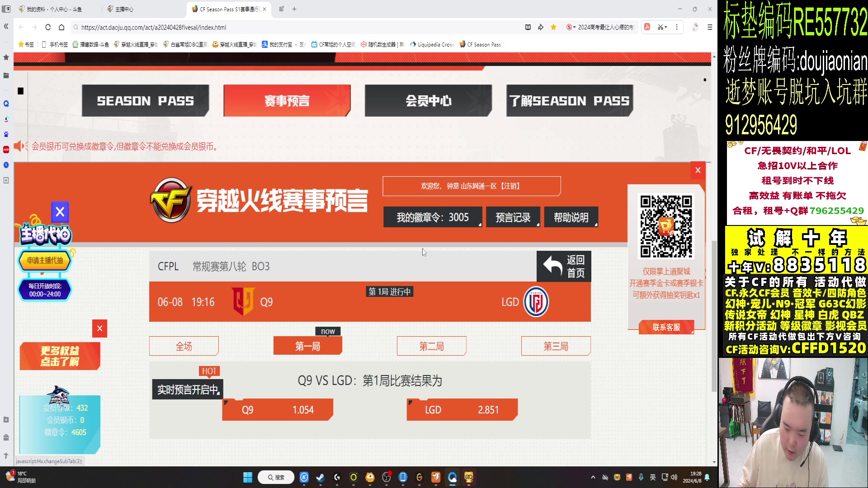This screenshot has width=868, height=488.
Task: Launch Steam from the taskbar
Action: tap(320, 477)
